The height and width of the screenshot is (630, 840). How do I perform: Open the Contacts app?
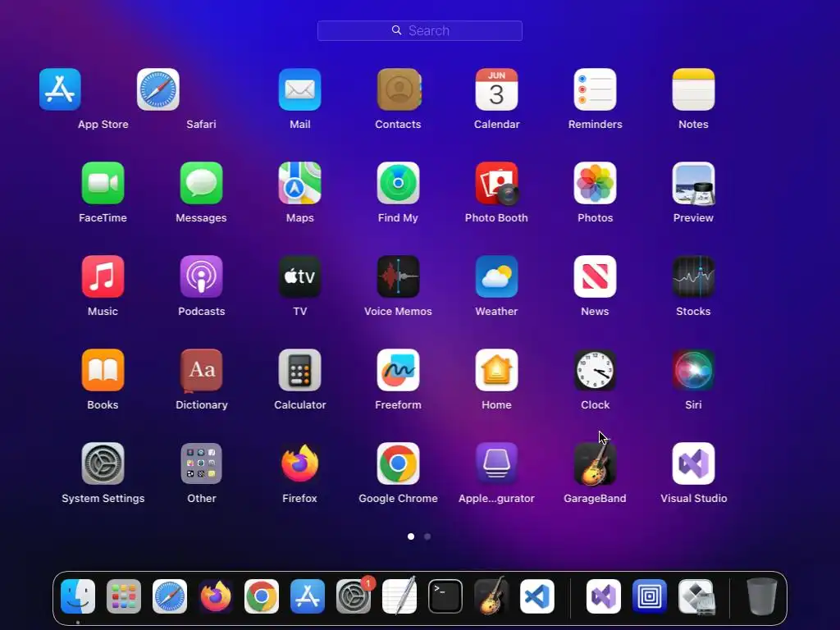click(x=398, y=89)
